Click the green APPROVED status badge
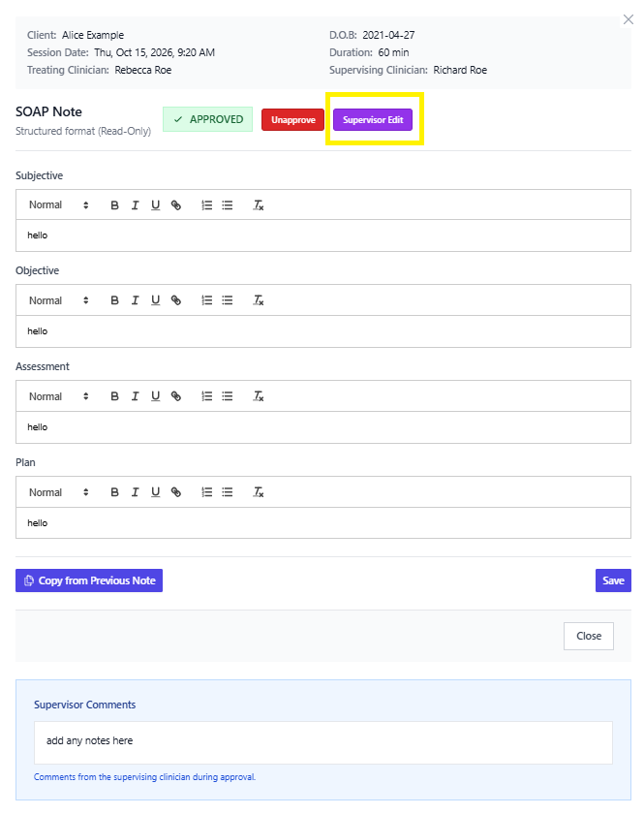 (208, 119)
